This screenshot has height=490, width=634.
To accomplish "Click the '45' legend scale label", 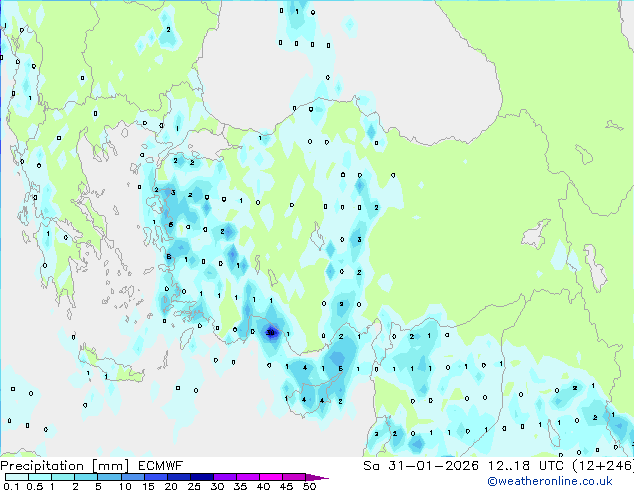I will (287, 486).
